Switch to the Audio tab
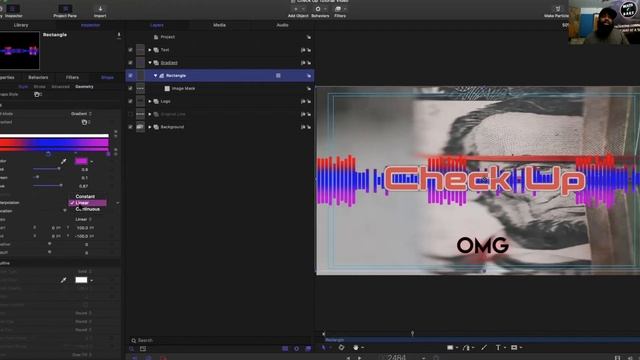Viewport: 640px width, 360px height. point(282,25)
